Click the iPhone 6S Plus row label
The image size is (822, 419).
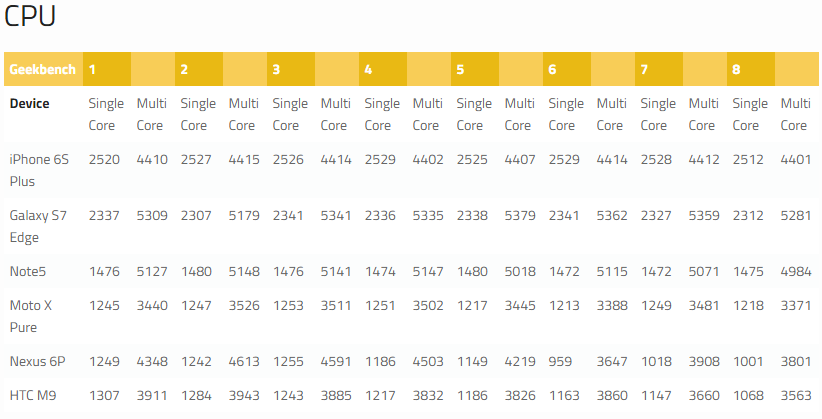[39, 170]
